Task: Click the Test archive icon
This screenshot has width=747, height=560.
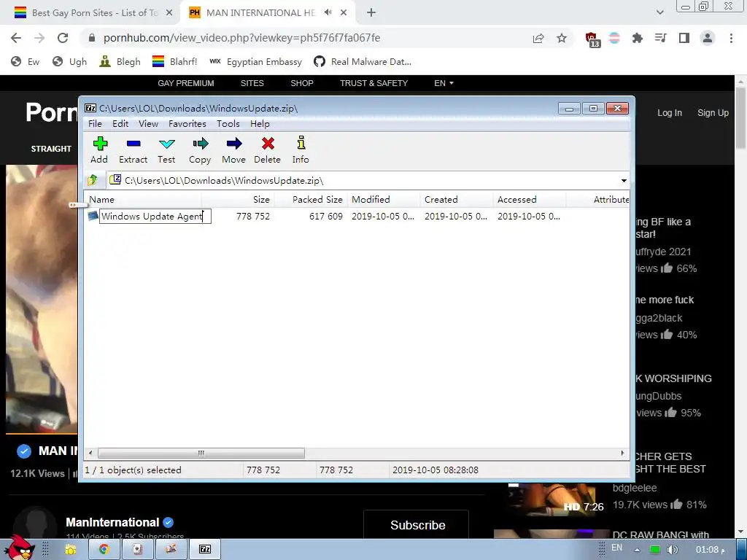Action: (x=167, y=144)
